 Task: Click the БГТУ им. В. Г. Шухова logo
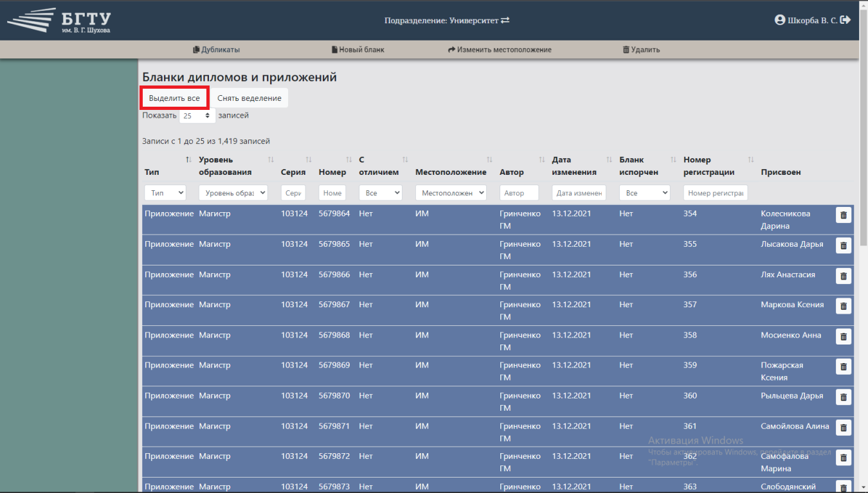[59, 21]
